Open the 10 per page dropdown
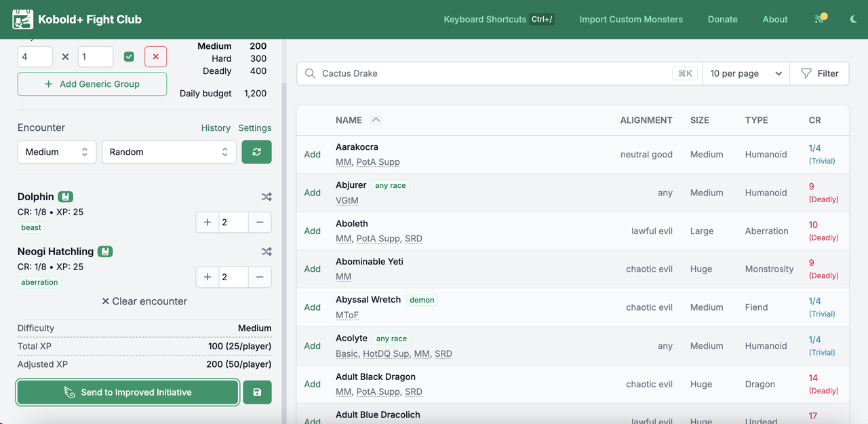868x424 pixels. click(746, 73)
